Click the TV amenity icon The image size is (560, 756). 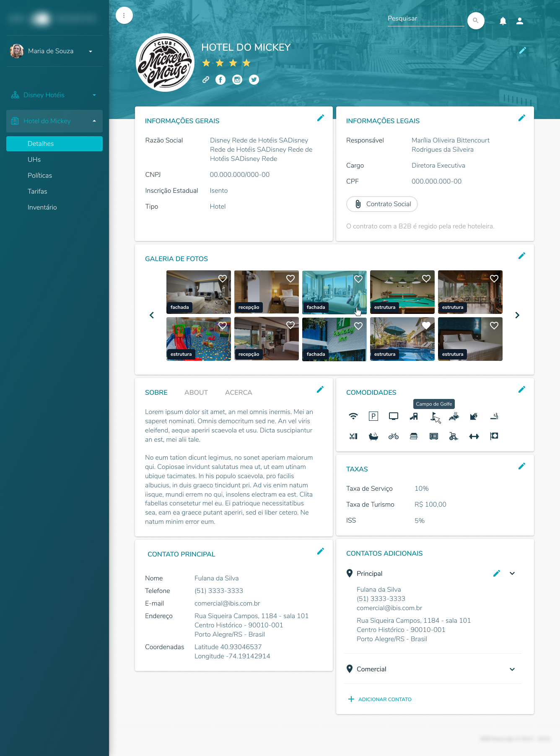394,416
